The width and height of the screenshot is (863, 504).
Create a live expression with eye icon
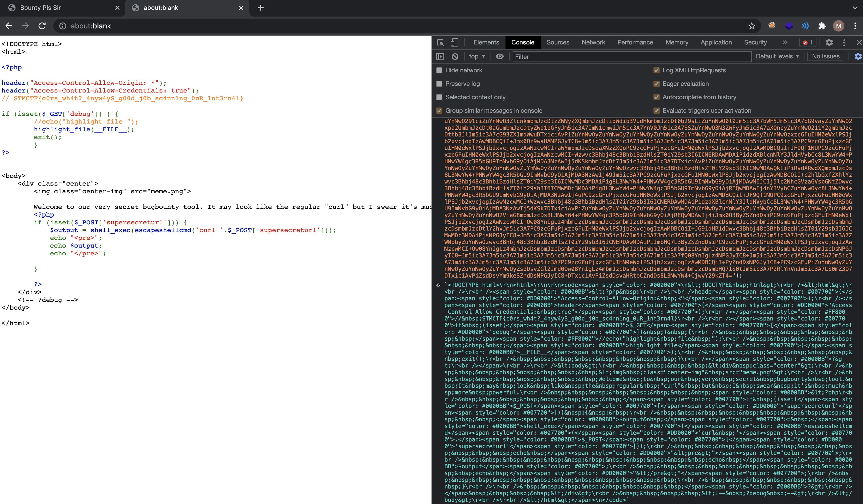[500, 56]
